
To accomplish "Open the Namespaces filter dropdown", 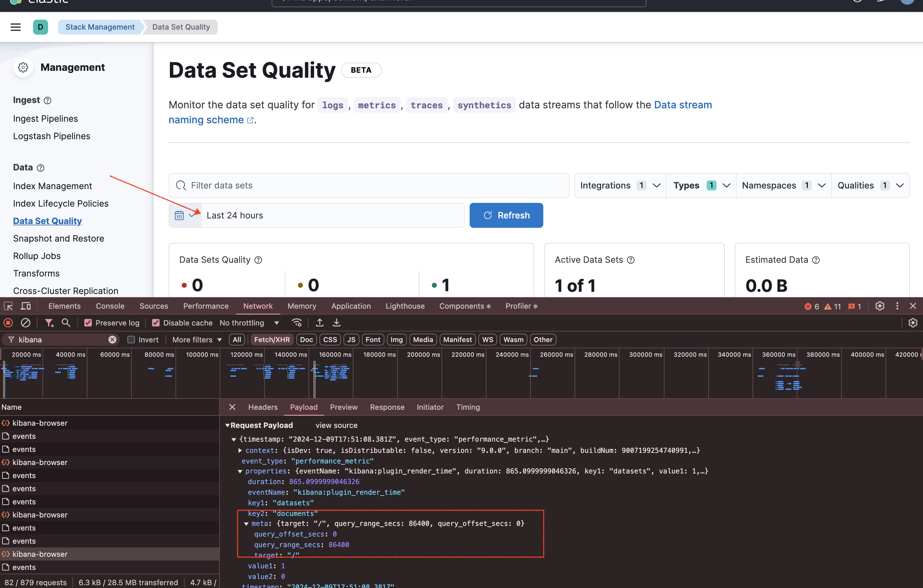I will pyautogui.click(x=783, y=185).
